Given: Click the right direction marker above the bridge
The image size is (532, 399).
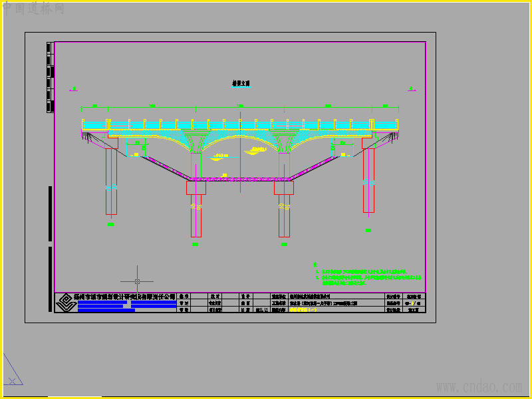Looking at the screenshot, I should click(x=412, y=89).
